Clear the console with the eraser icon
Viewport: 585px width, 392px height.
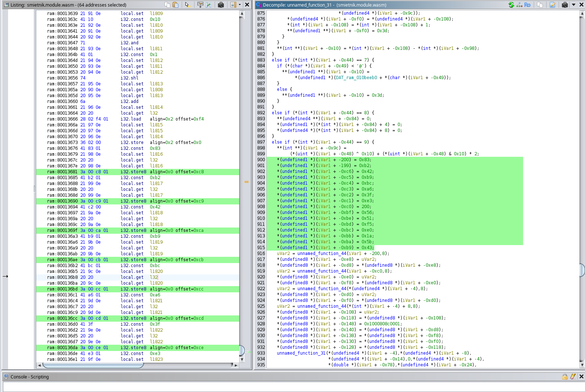pyautogui.click(x=573, y=377)
